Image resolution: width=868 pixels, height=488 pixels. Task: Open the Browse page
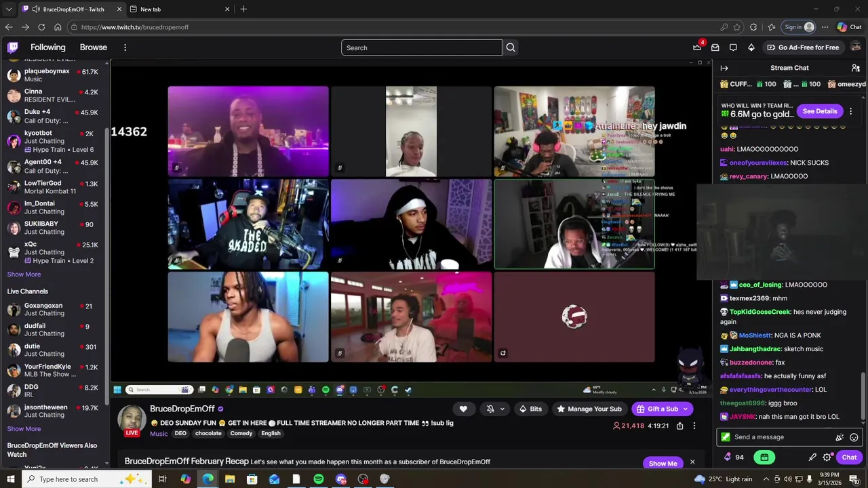point(94,47)
